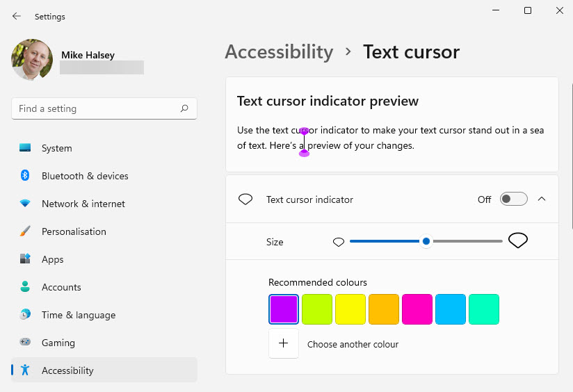Click the Gaming controller icon
This screenshot has width=573, height=392.
[25, 343]
